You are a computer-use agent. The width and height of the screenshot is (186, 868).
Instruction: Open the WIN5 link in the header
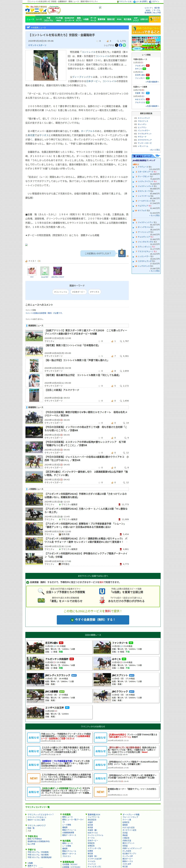click(148, 10)
